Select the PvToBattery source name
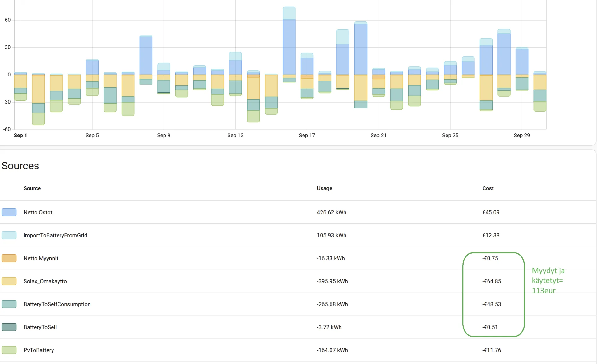This screenshot has height=364, width=597. [x=39, y=350]
